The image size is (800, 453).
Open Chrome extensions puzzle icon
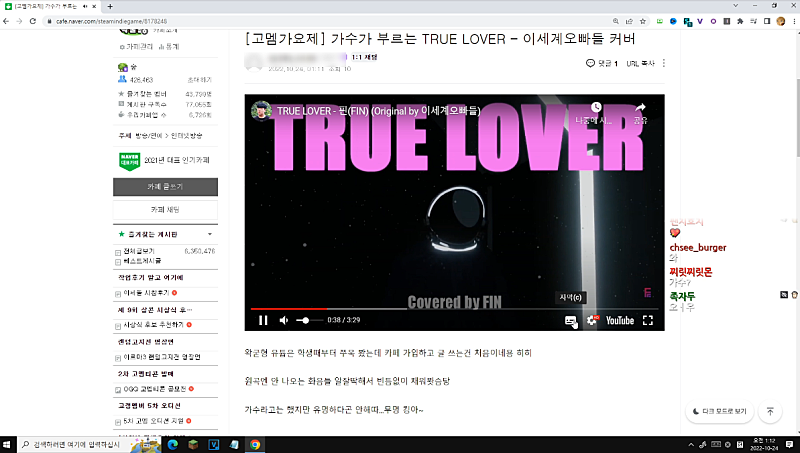point(740,21)
